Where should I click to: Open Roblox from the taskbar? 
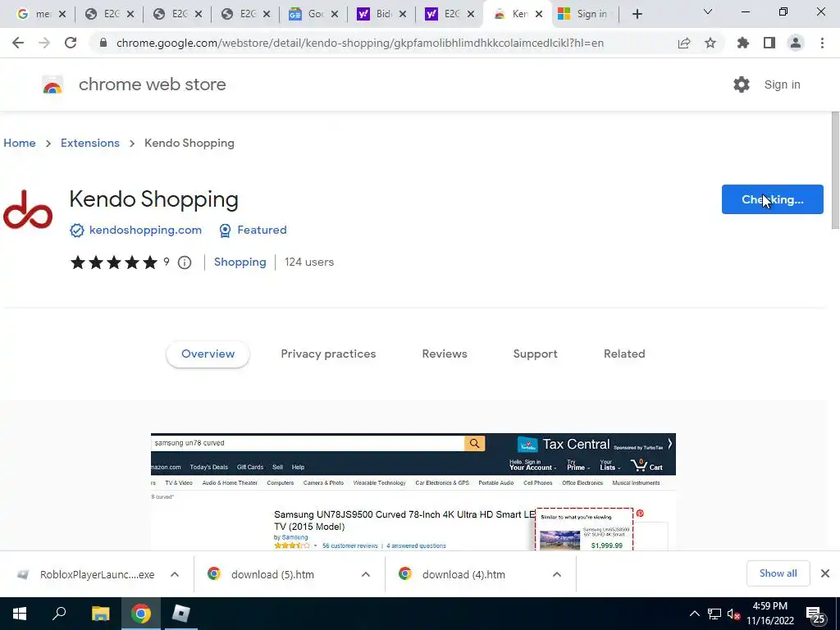[181, 614]
